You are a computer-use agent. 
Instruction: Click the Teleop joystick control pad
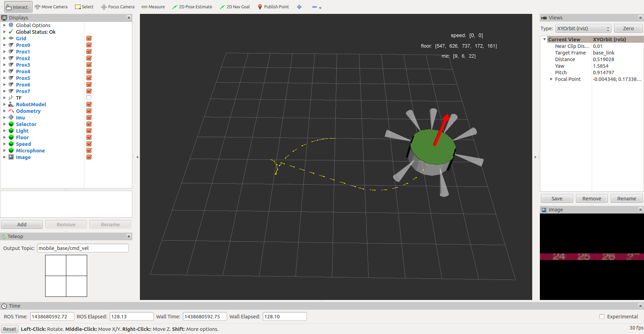[66, 276]
